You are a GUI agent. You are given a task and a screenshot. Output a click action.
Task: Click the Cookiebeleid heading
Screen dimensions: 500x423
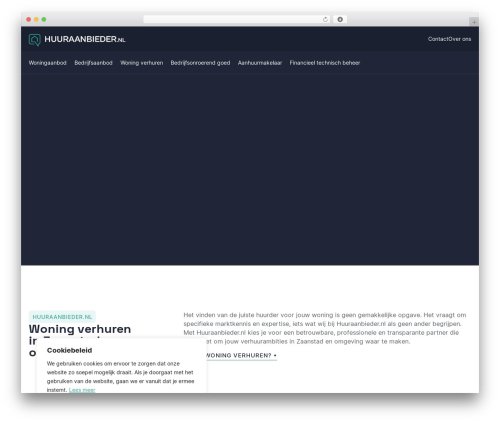(69, 350)
